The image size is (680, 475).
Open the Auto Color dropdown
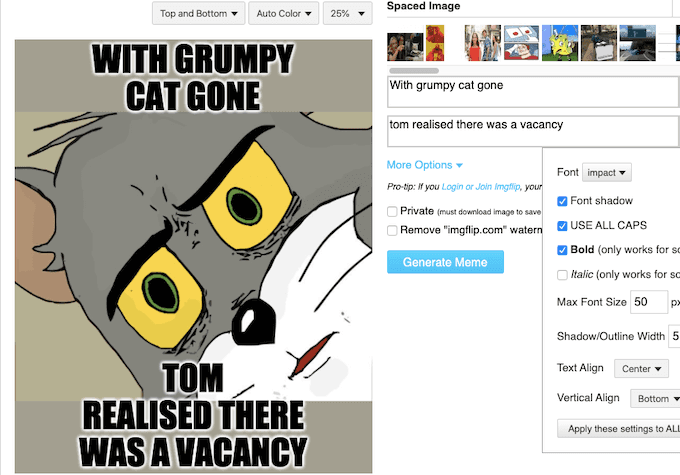284,13
